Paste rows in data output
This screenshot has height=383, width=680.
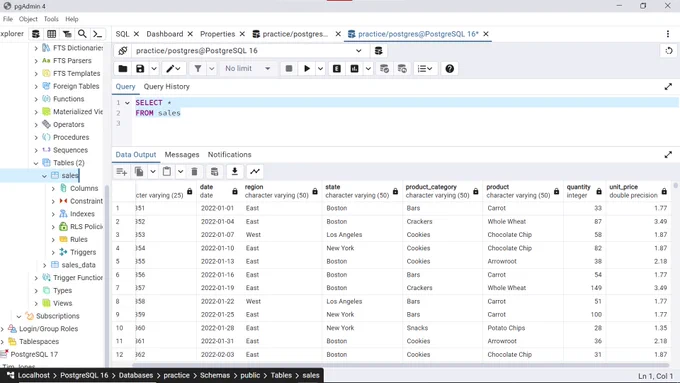[167, 172]
